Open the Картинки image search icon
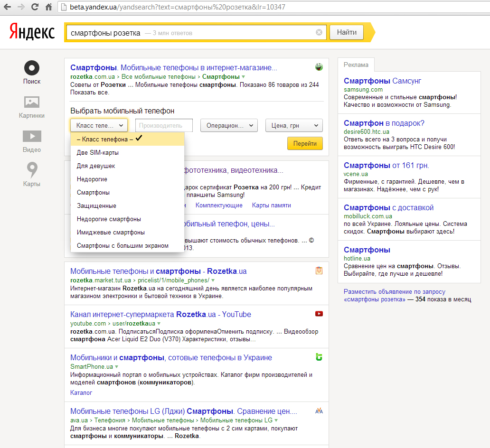490x448 pixels. pos(32,102)
